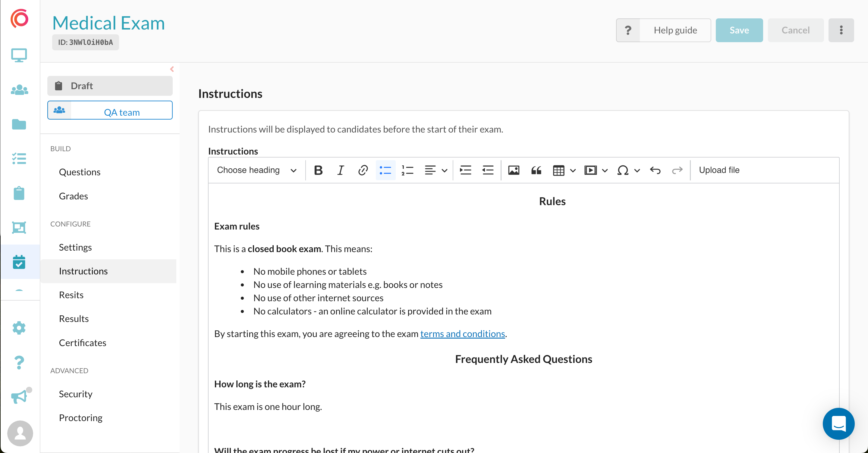Viewport: 868px width, 453px height.
Task: Increase the text indent
Action: [x=465, y=170]
